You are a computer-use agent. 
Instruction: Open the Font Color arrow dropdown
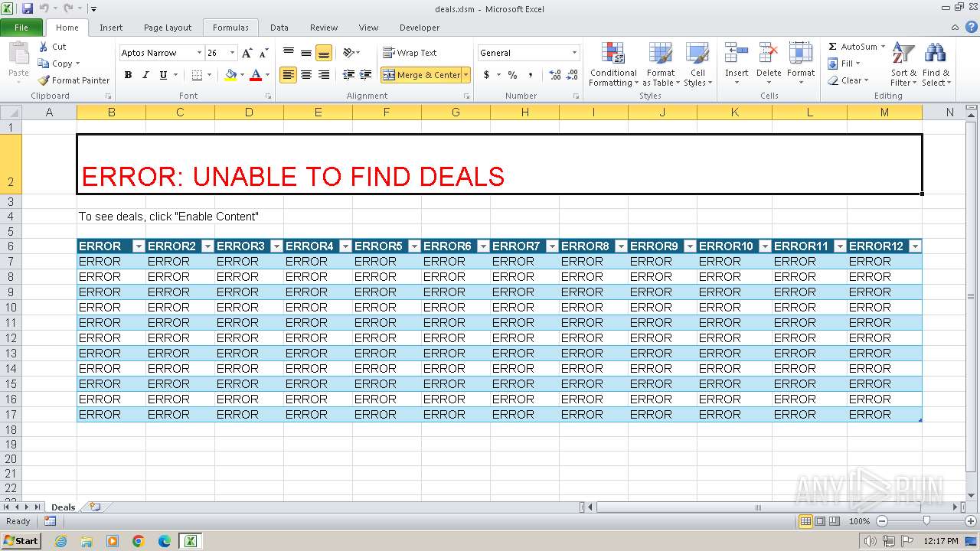(x=267, y=75)
